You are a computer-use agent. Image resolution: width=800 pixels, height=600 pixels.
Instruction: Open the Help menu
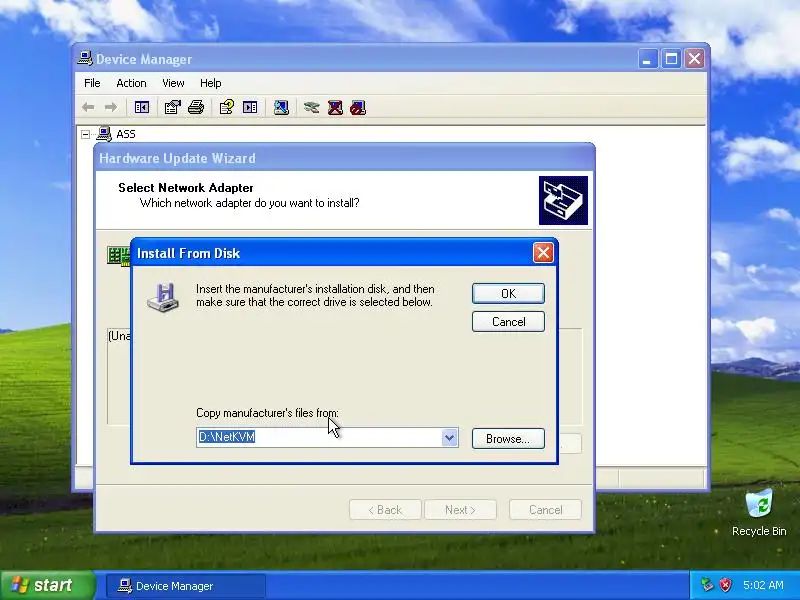click(x=210, y=83)
